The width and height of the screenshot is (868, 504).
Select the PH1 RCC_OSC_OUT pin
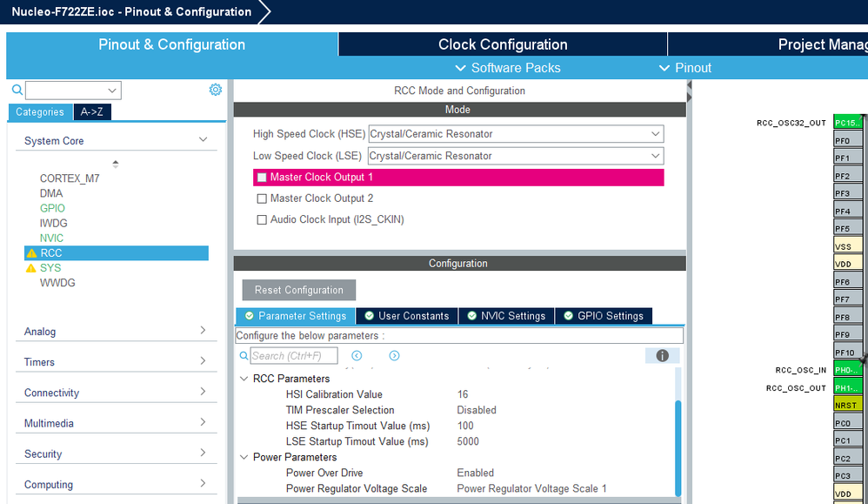847,387
